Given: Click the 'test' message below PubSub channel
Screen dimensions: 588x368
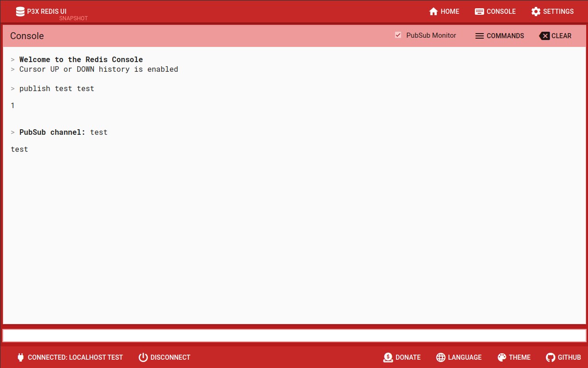Looking at the screenshot, I should click(x=19, y=149).
